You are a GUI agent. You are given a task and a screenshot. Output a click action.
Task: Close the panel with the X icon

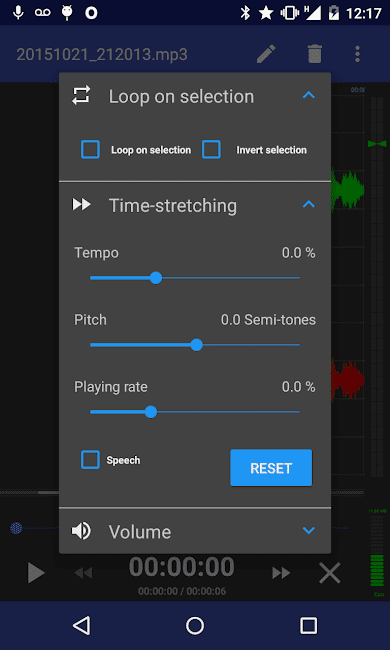[329, 573]
